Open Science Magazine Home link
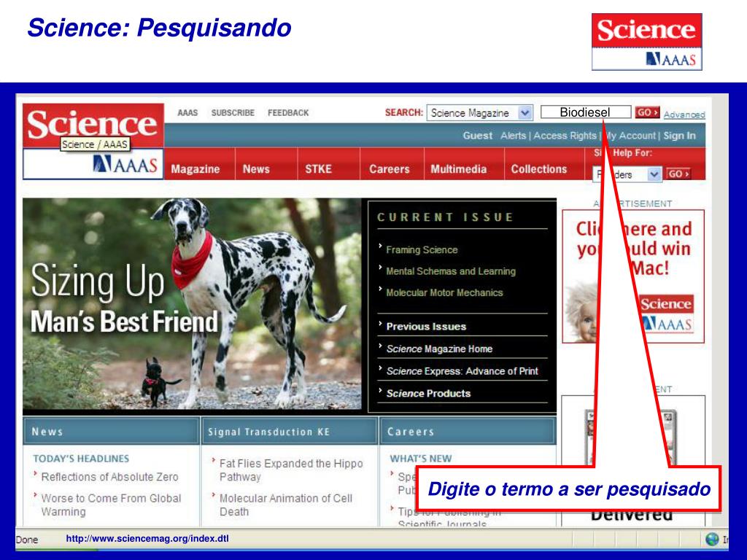Screen dimensions: 747x560 tap(439, 349)
